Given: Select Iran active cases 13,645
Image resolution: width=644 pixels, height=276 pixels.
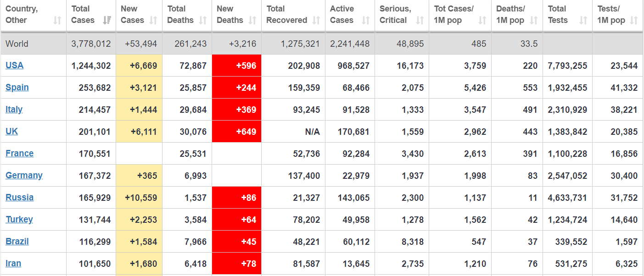Looking at the screenshot, I should pyautogui.click(x=356, y=264).
